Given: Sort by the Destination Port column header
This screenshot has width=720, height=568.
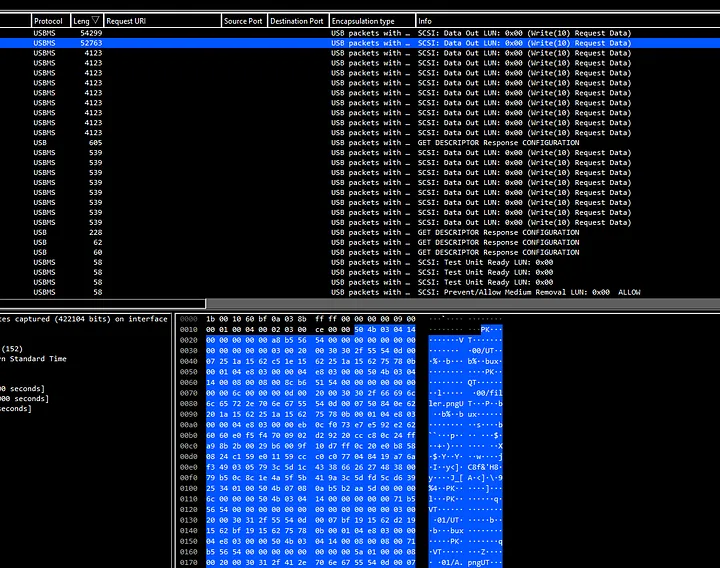Looking at the screenshot, I should click(x=298, y=21).
